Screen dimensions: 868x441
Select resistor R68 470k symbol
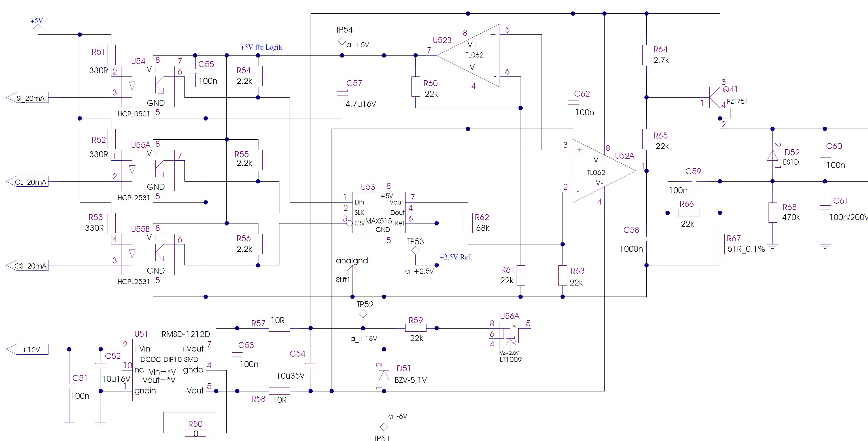773,213
